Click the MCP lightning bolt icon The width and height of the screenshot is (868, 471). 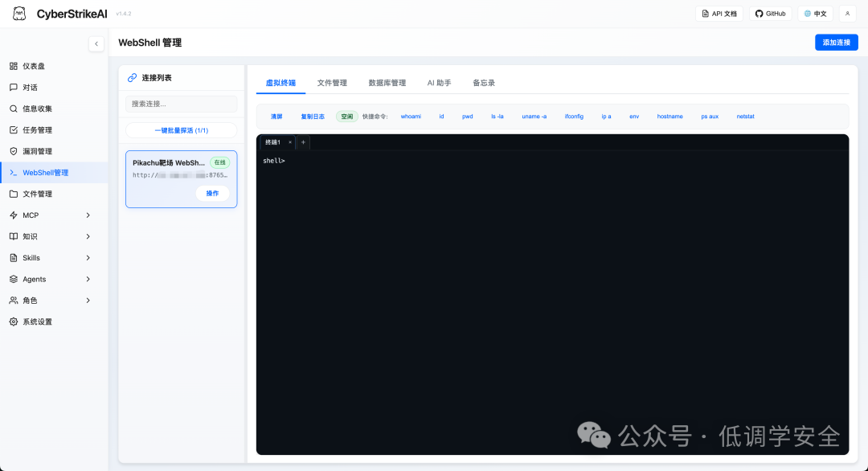pos(14,215)
